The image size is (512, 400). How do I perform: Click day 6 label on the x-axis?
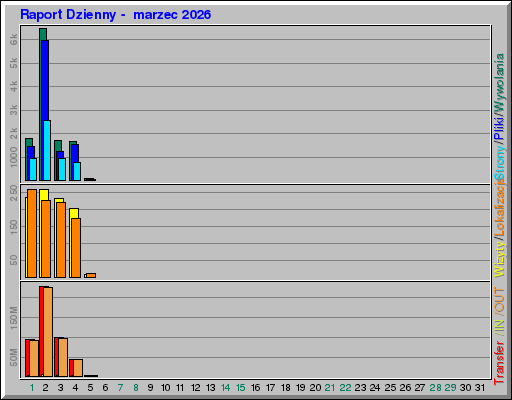pyautogui.click(x=105, y=388)
